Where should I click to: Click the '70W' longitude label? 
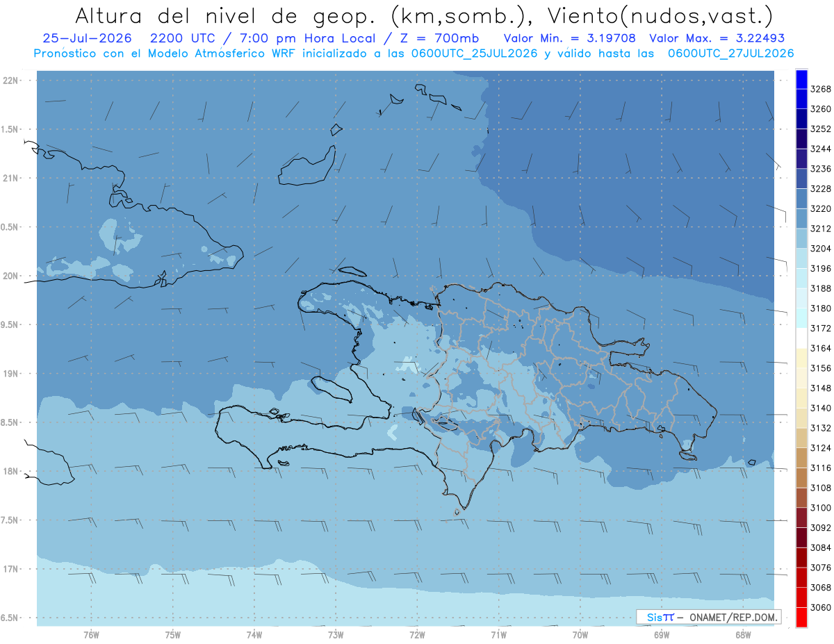tap(580, 634)
